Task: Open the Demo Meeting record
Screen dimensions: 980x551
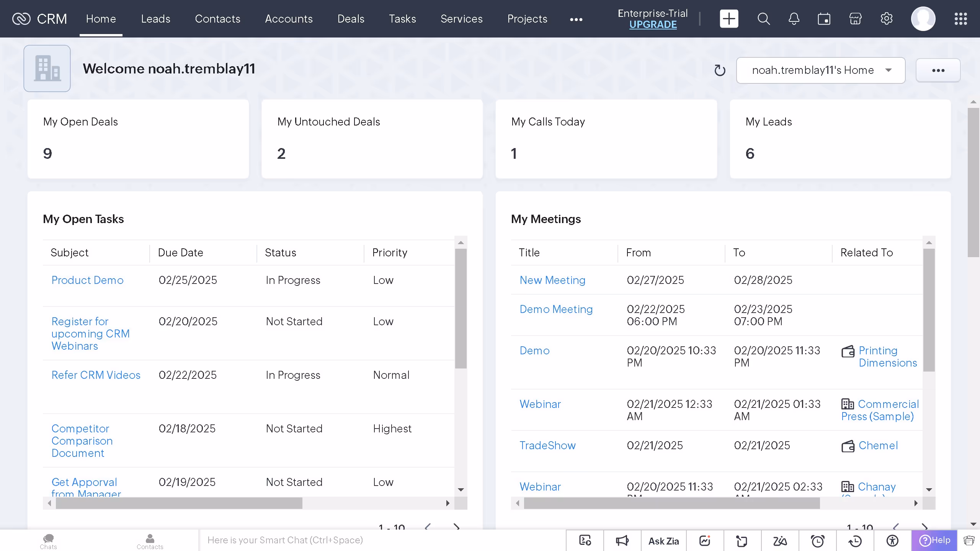Action: tap(556, 309)
